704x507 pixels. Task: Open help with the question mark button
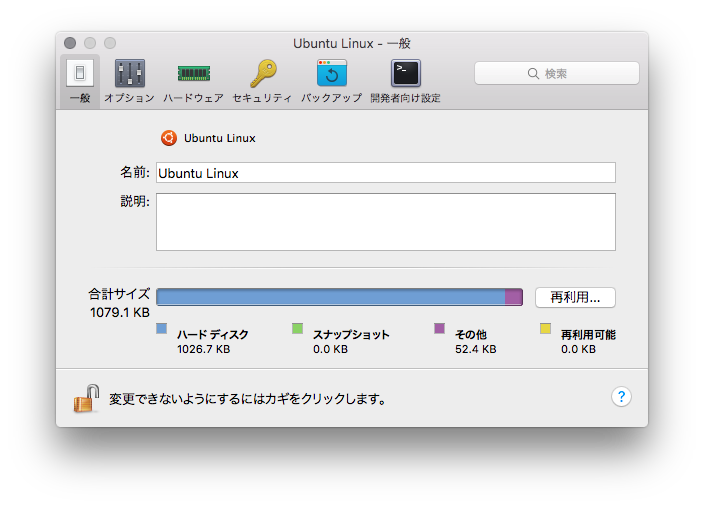tap(621, 397)
